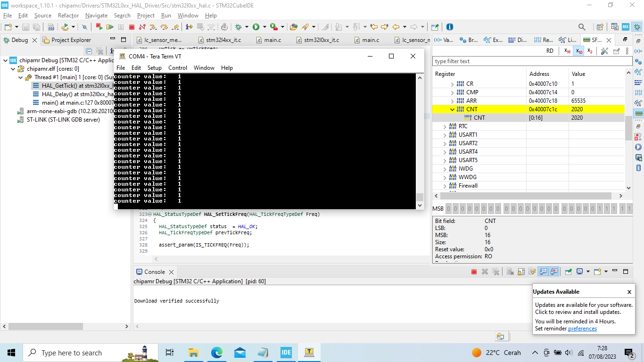The image size is (644, 362).
Task: Click the Pin Console icon
Action: [x=569, y=271]
